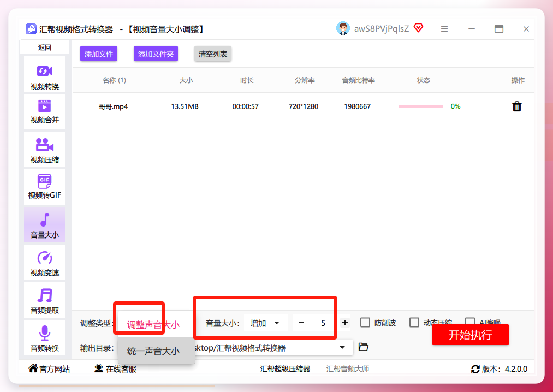
Task: Open the 视频压缩 video compress tool
Action: pos(44,149)
